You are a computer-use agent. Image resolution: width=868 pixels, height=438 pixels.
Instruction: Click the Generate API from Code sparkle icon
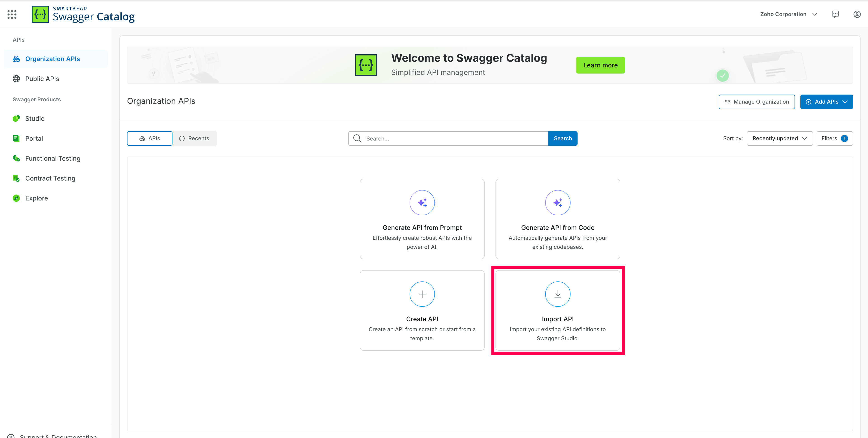(x=557, y=203)
